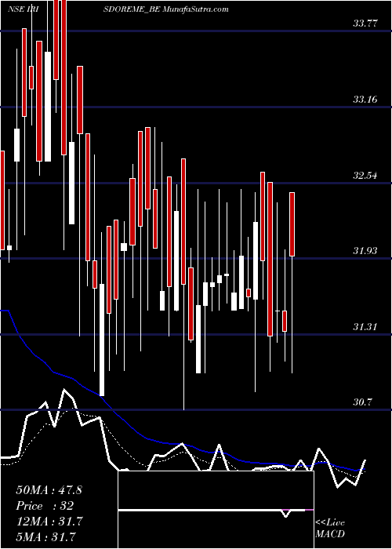Click the last red candlestick on the right
The width and height of the screenshot is (392, 549).
pyautogui.click(x=292, y=224)
